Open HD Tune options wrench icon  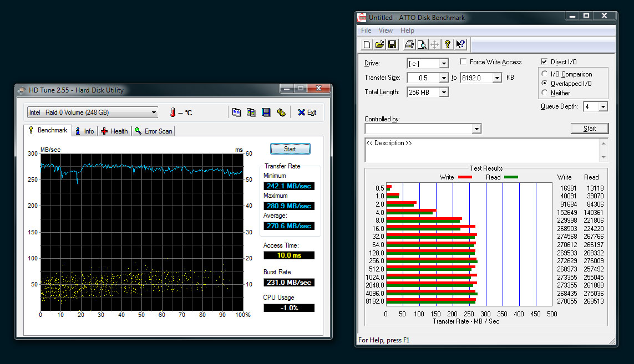(281, 112)
